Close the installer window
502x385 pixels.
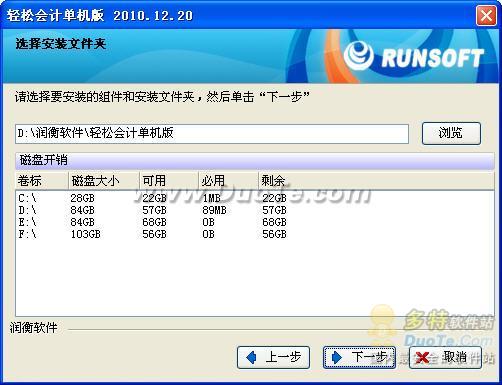coord(486,16)
